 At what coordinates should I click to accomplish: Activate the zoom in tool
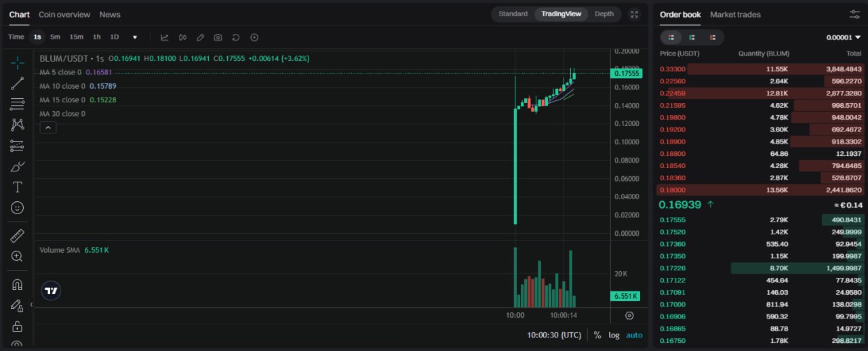pyautogui.click(x=18, y=256)
